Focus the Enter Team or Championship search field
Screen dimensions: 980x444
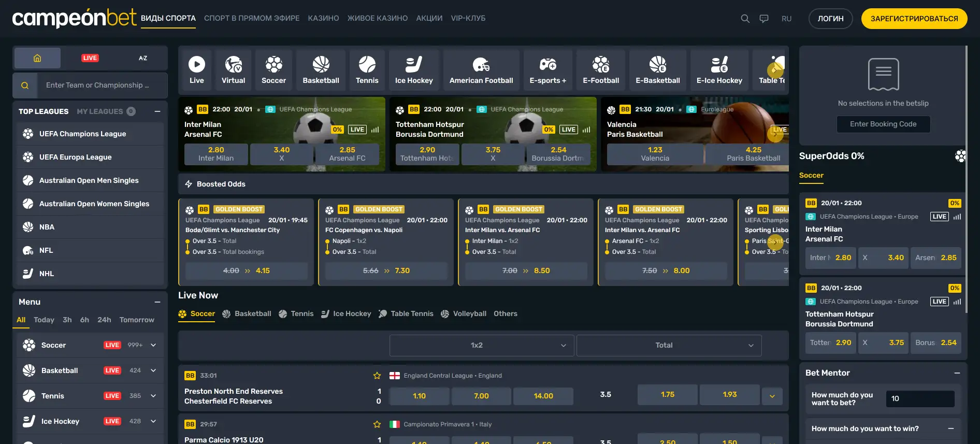(x=101, y=85)
